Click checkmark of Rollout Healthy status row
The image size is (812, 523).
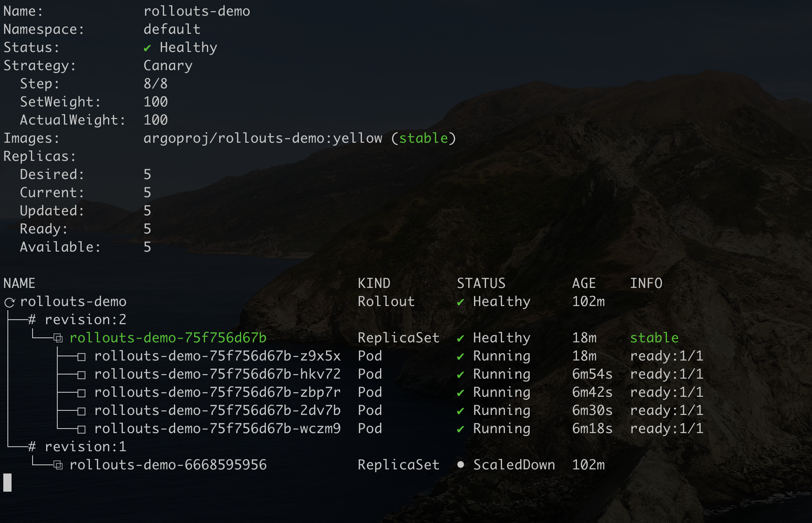coord(460,302)
